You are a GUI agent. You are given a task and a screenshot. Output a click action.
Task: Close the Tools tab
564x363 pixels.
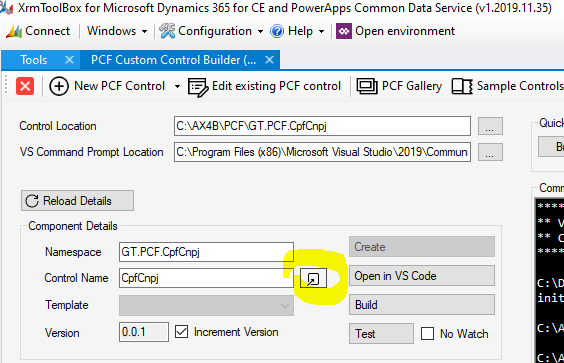(x=69, y=60)
